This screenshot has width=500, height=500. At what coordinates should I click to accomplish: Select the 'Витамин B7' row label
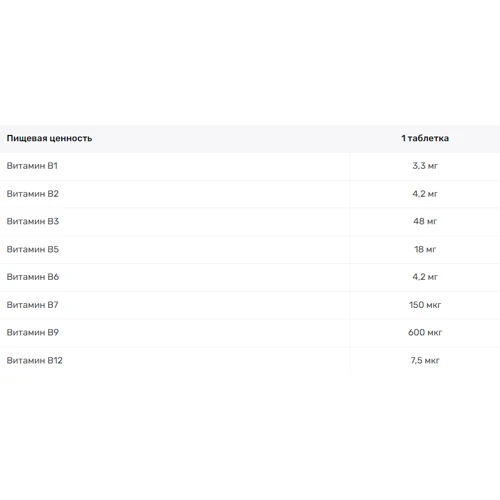tap(33, 305)
